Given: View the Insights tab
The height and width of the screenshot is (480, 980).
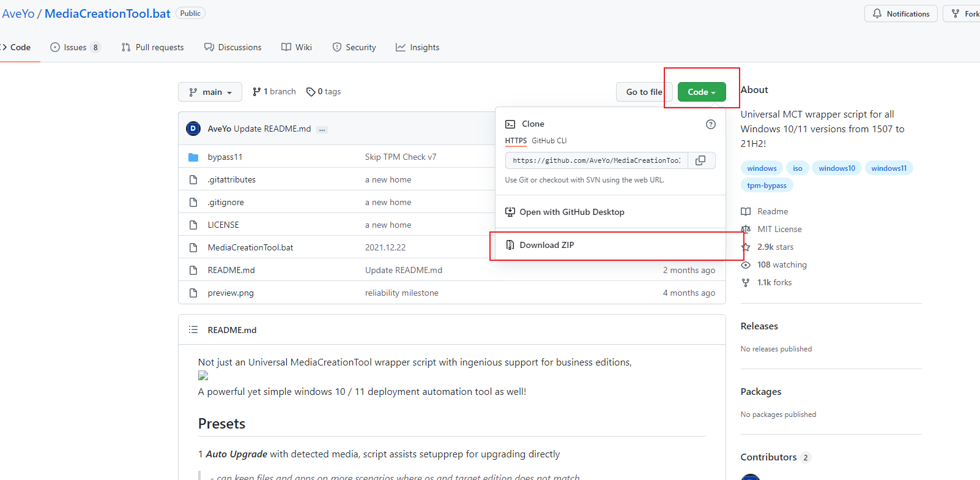Looking at the screenshot, I should click(418, 47).
